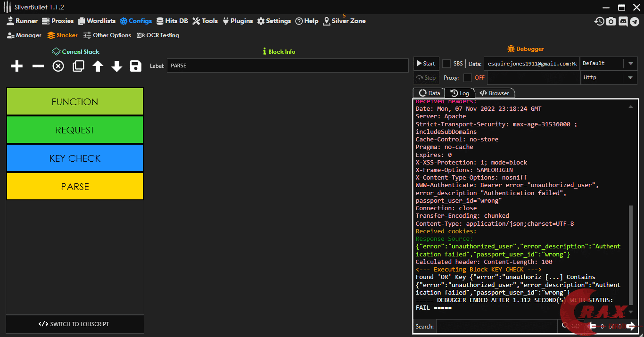Switch to the Browser tab
This screenshot has height=337, width=644.
494,93
